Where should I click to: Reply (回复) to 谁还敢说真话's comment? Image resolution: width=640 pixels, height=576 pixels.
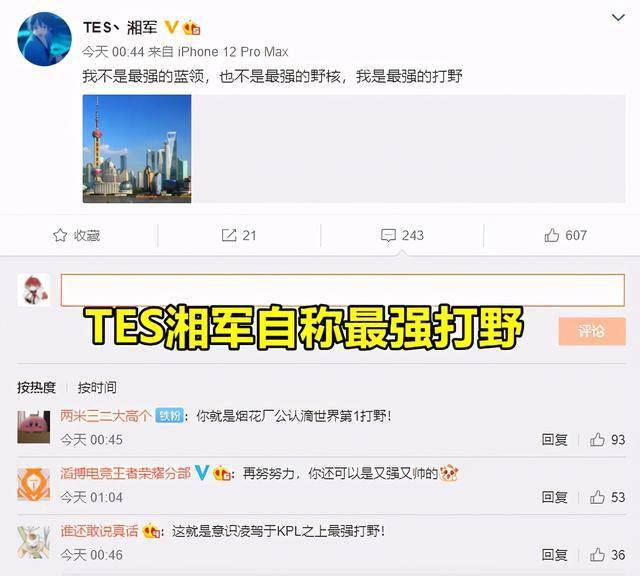pos(554,555)
